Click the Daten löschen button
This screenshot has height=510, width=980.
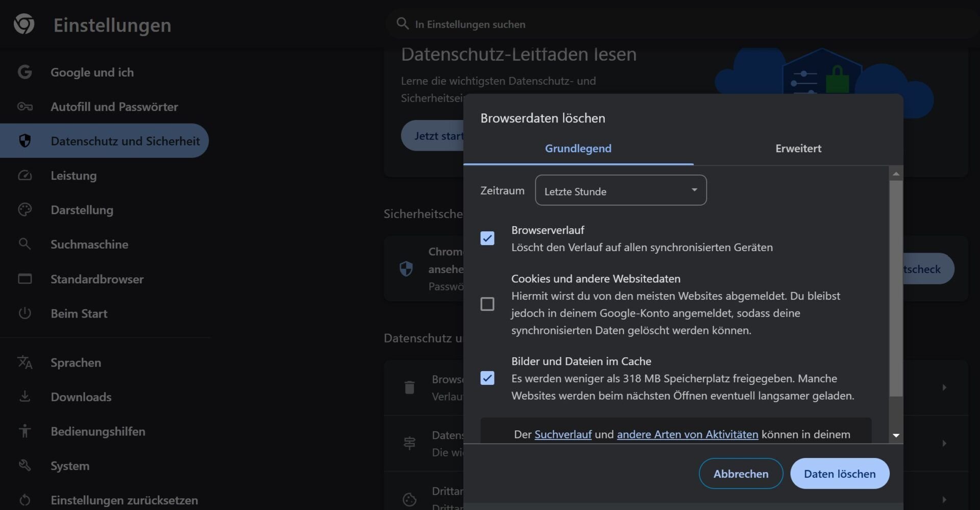coord(840,474)
